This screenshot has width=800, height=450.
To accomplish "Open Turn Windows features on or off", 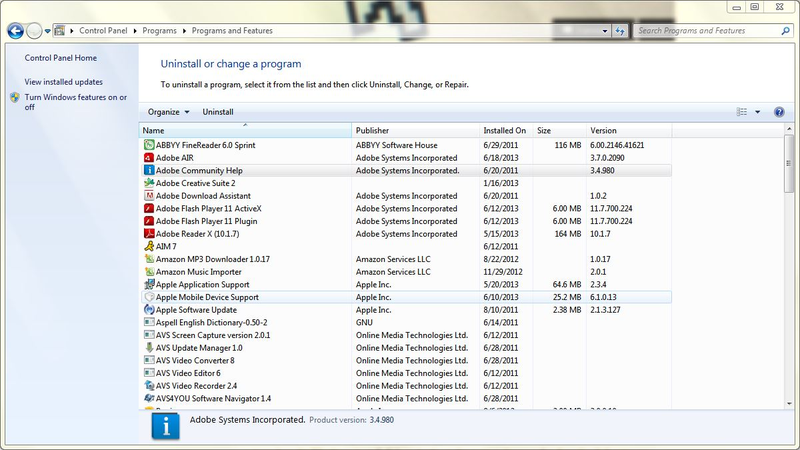I will pos(76,102).
